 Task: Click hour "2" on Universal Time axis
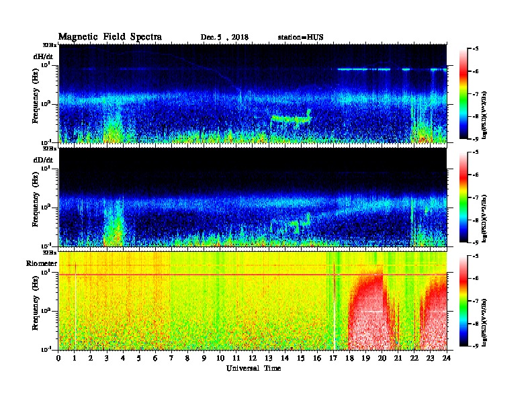click(x=91, y=359)
